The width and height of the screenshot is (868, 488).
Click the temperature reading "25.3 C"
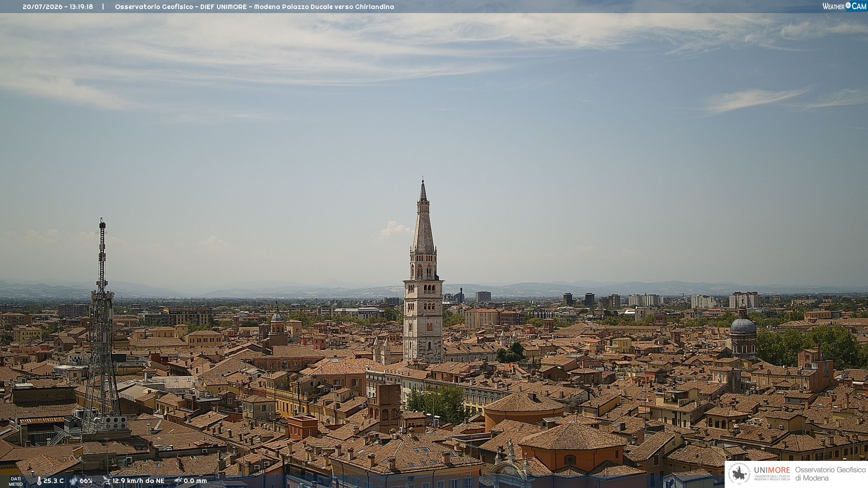pyautogui.click(x=54, y=481)
